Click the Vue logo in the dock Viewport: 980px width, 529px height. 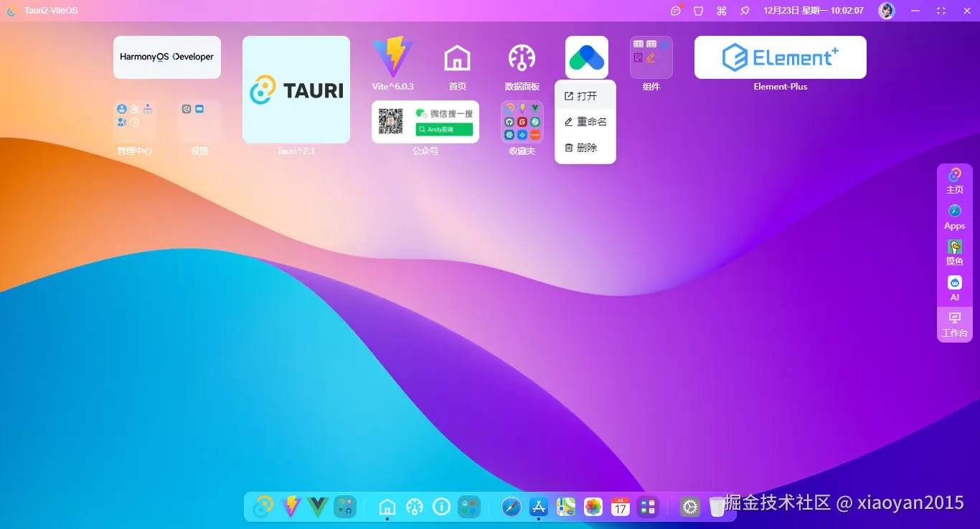pos(318,507)
